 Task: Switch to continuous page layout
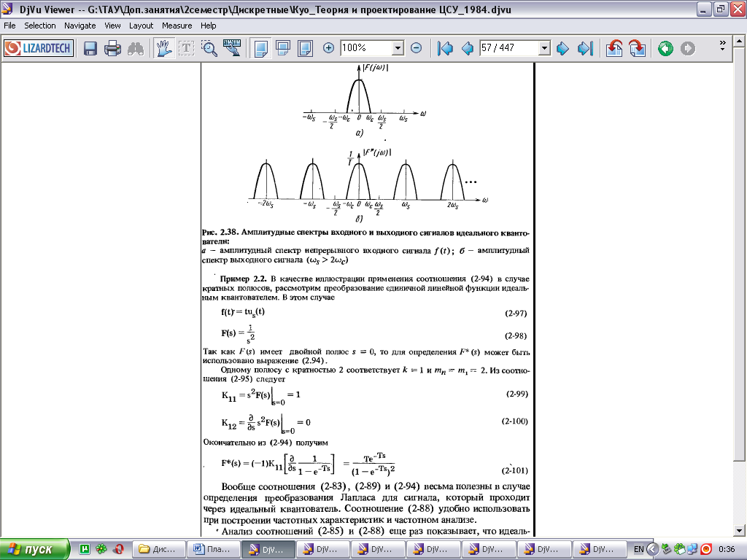click(283, 48)
